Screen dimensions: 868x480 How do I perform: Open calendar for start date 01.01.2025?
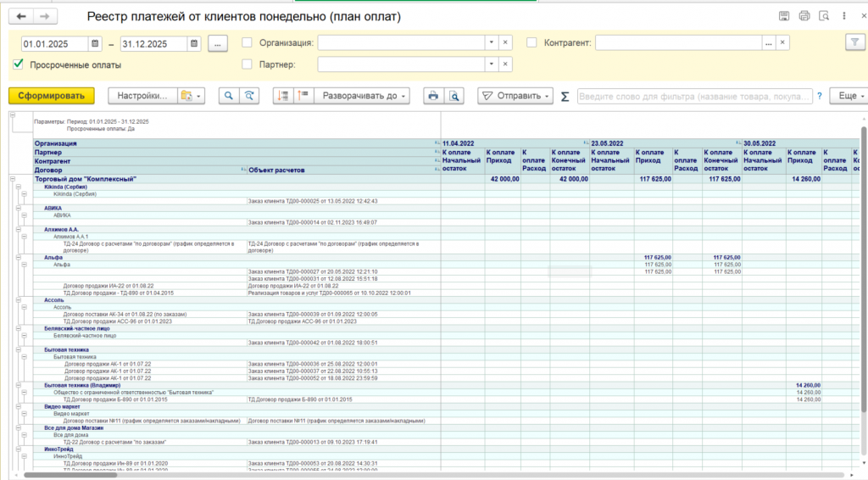coord(96,43)
